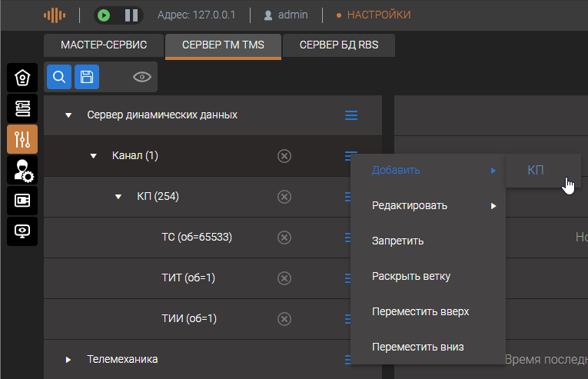Delete the ТИТ (об=1) node via X icon
Image resolution: width=588 pixels, height=379 pixels.
coord(284,278)
